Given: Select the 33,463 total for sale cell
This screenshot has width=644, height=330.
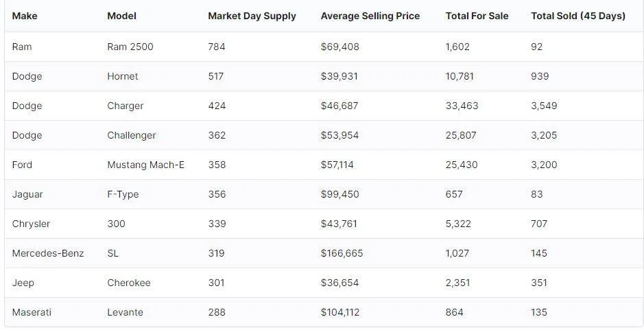Looking at the screenshot, I should point(462,106).
